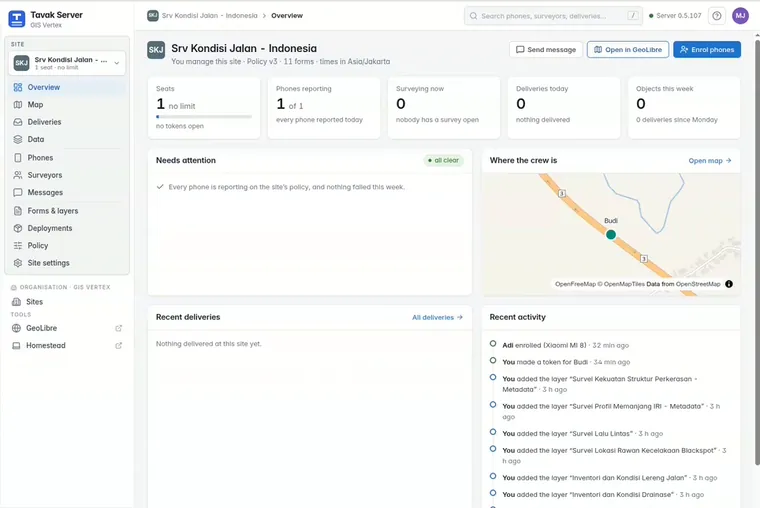This screenshot has width=760, height=508.
Task: Open the site selector dropdown
Action: [x=67, y=63]
